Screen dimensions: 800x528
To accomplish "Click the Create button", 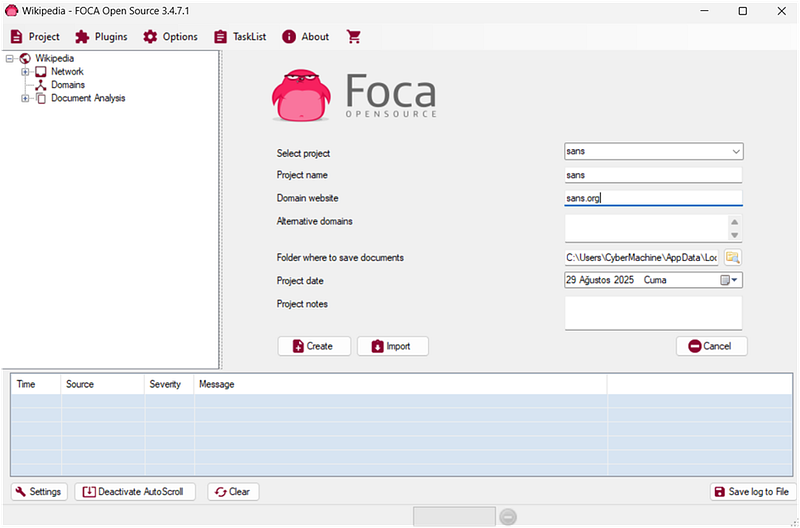I will coord(314,346).
